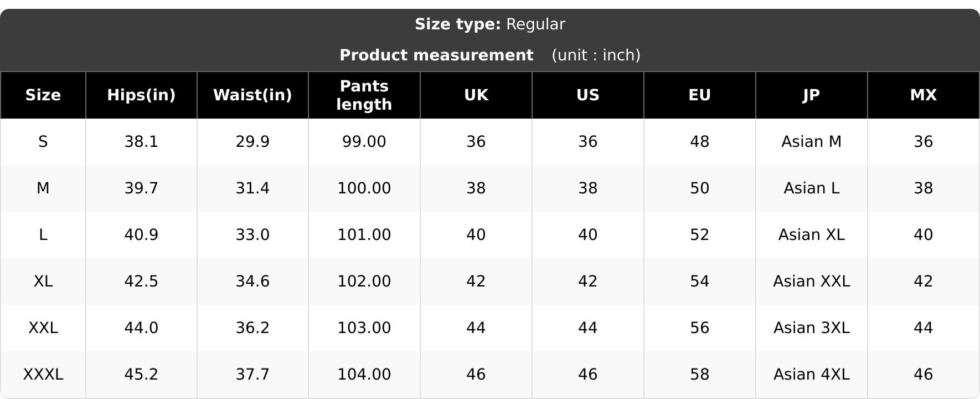Select EU size 52 cell
Image resolution: width=980 pixels, height=399 pixels.
click(700, 235)
